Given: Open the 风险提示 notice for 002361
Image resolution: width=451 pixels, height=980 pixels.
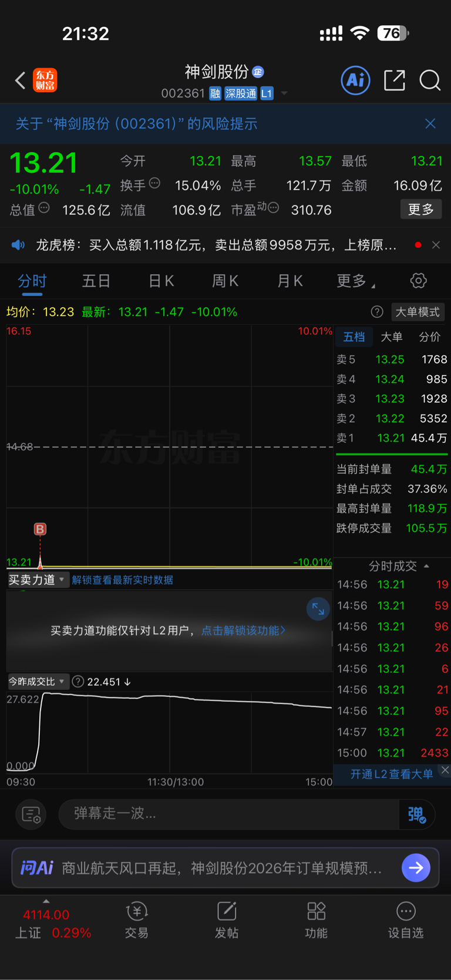Looking at the screenshot, I should pyautogui.click(x=136, y=123).
